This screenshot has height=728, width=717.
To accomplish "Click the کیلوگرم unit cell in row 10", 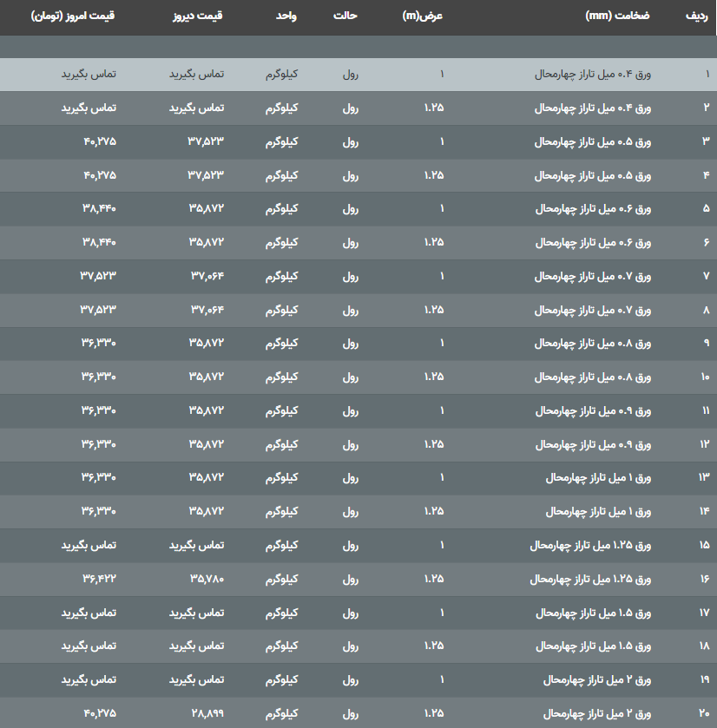I will [281, 377].
